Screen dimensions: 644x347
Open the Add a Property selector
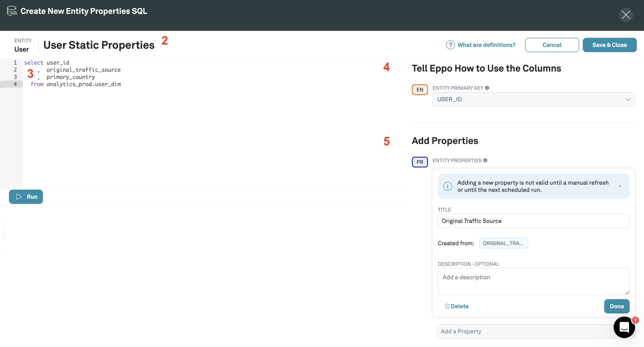tap(523, 331)
